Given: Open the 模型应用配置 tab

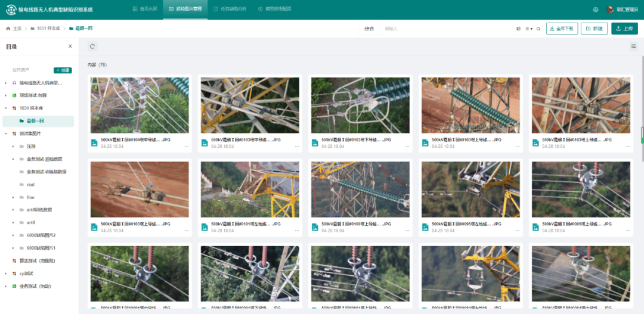Looking at the screenshot, I should [274, 8].
